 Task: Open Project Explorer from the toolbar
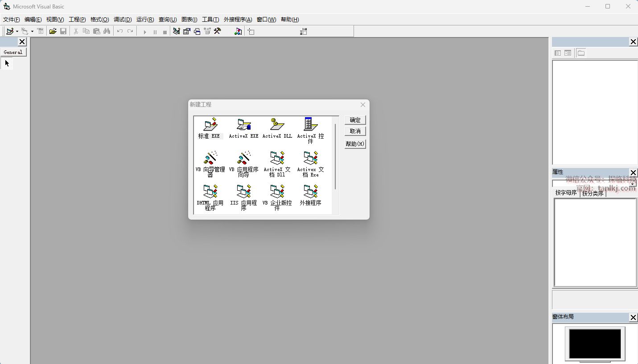pyautogui.click(x=177, y=31)
